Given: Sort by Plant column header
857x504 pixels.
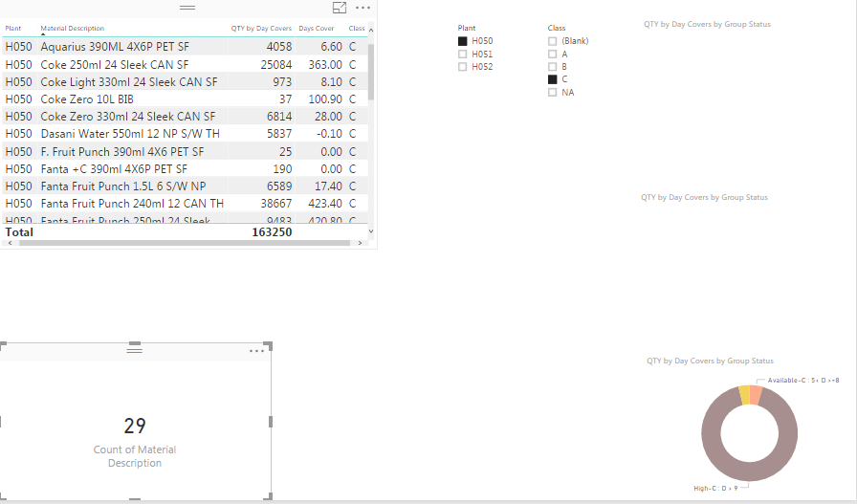Looking at the screenshot, I should [x=13, y=29].
